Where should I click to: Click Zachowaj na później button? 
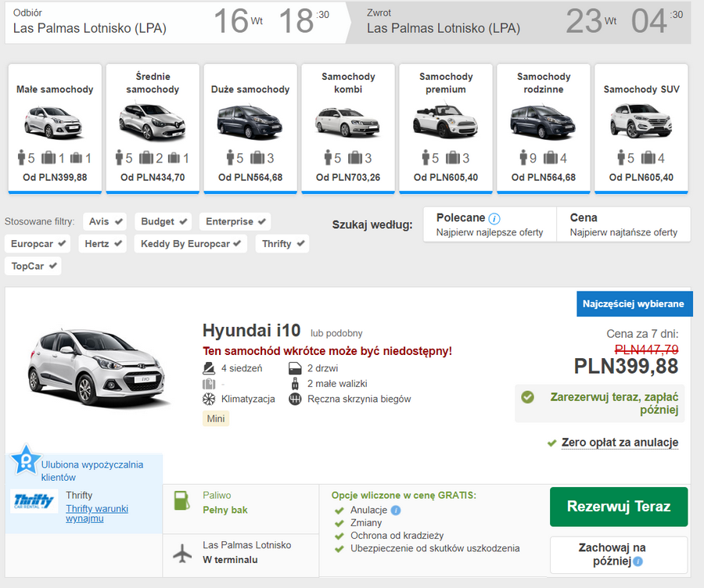coord(619,555)
